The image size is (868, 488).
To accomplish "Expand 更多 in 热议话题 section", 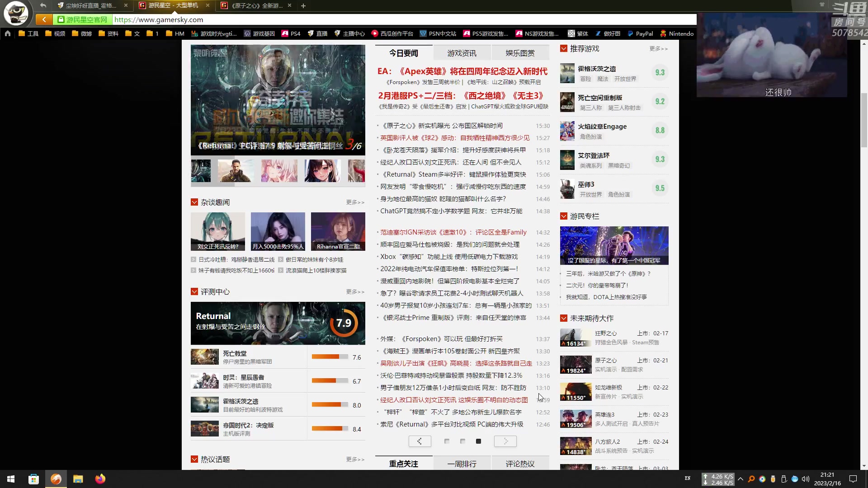I will 355,459.
